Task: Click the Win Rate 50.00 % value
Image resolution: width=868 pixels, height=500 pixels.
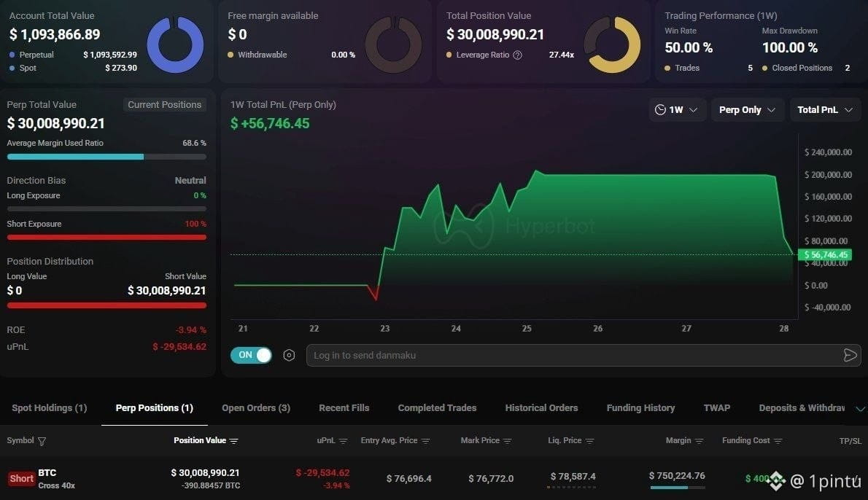Action: (689, 47)
